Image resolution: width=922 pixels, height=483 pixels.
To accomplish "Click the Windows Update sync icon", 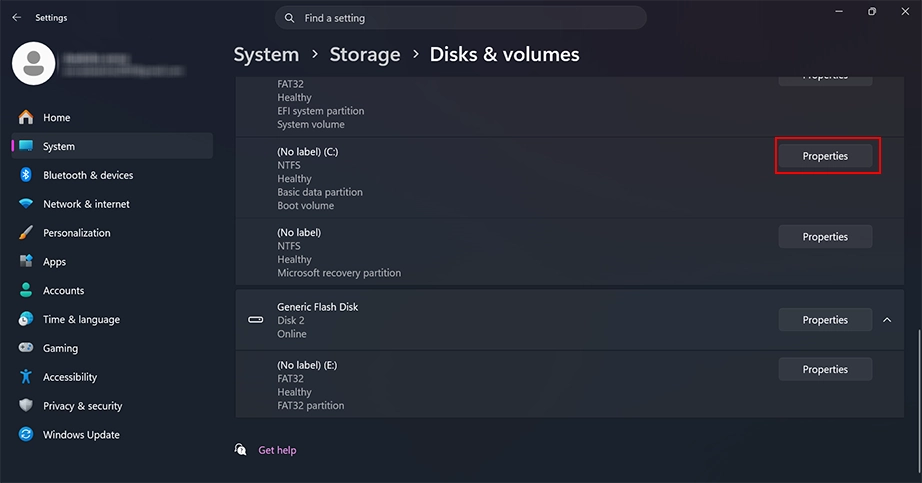I will click(26, 434).
